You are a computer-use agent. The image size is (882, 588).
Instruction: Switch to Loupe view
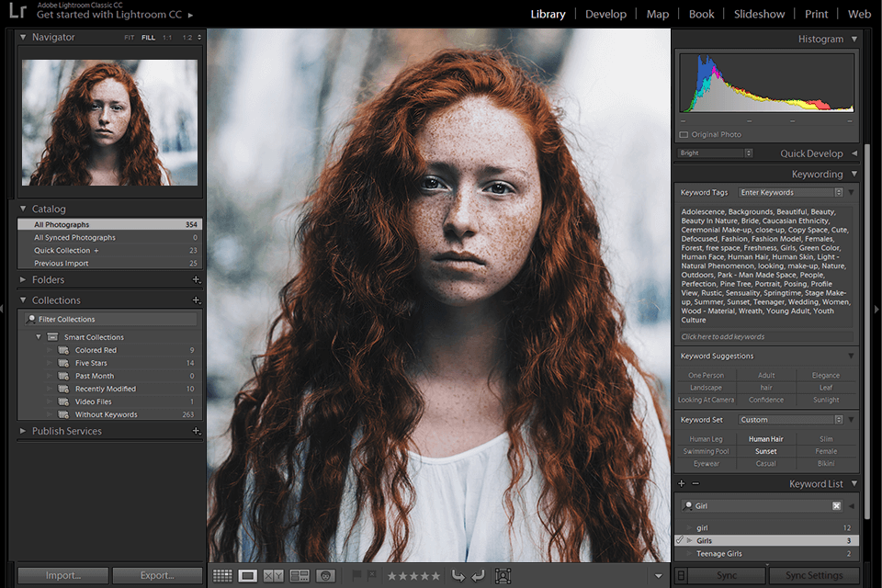pos(248,575)
